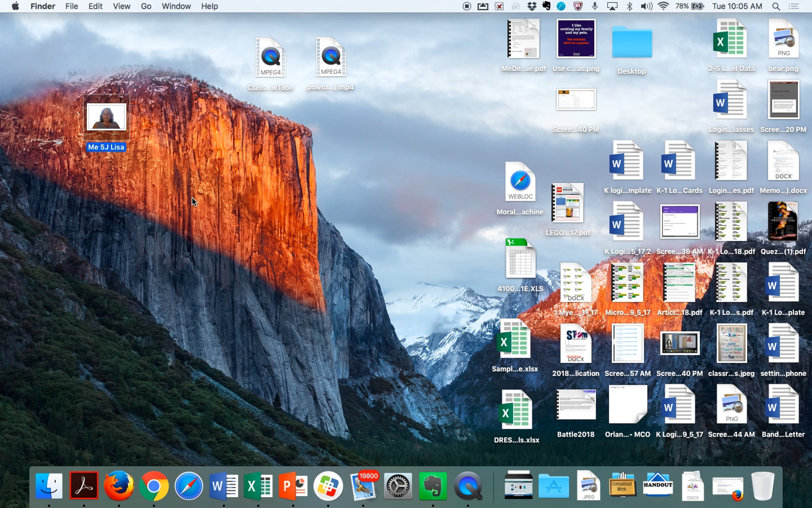Select the Class...wToon MPEG4 video icon
The width and height of the screenshot is (812, 508).
(270, 58)
